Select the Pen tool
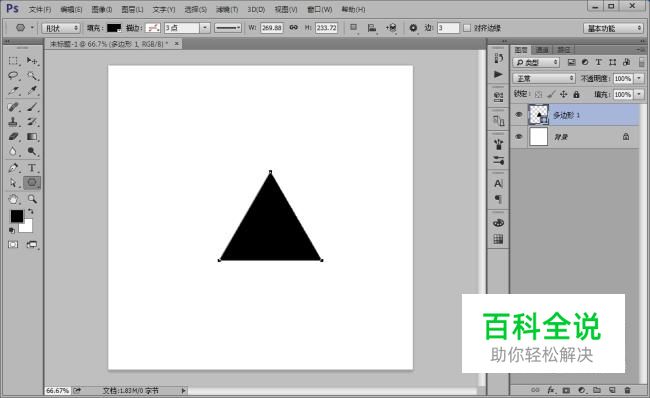 coord(13,168)
